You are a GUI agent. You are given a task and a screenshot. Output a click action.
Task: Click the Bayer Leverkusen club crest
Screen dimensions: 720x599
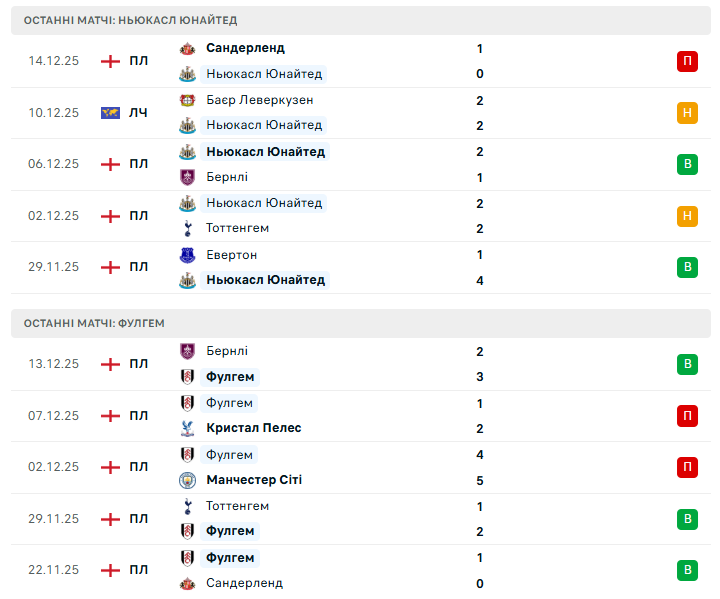coord(187,100)
